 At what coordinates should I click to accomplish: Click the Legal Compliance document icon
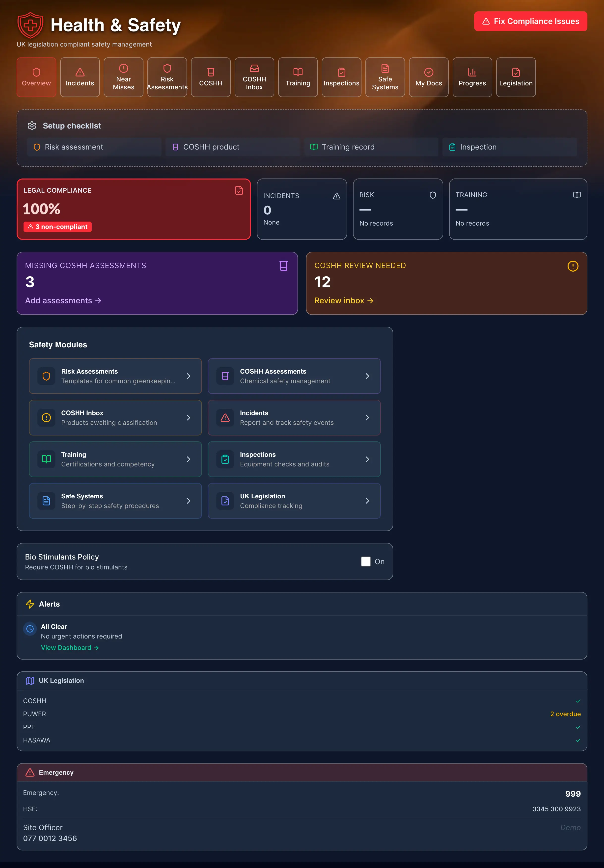239,190
